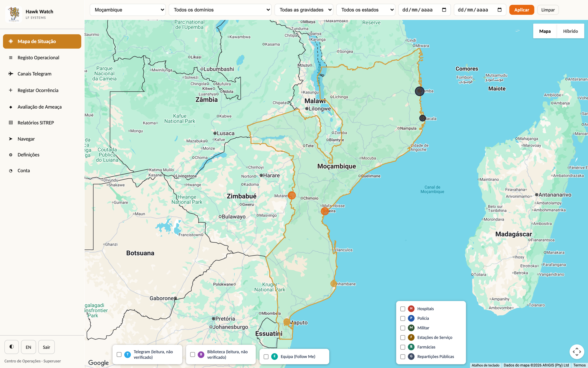Click the Canais Telegram plane icon
Image resolution: width=588 pixels, height=368 pixels.
(11, 74)
